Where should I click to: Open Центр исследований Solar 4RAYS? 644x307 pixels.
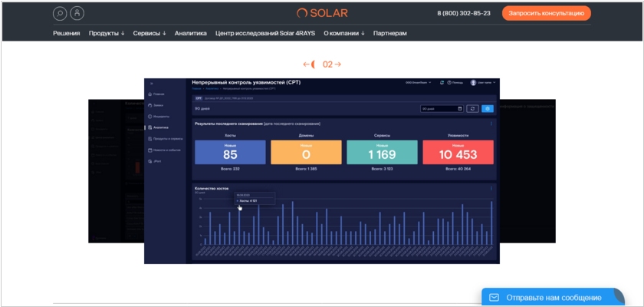pyautogui.click(x=265, y=33)
